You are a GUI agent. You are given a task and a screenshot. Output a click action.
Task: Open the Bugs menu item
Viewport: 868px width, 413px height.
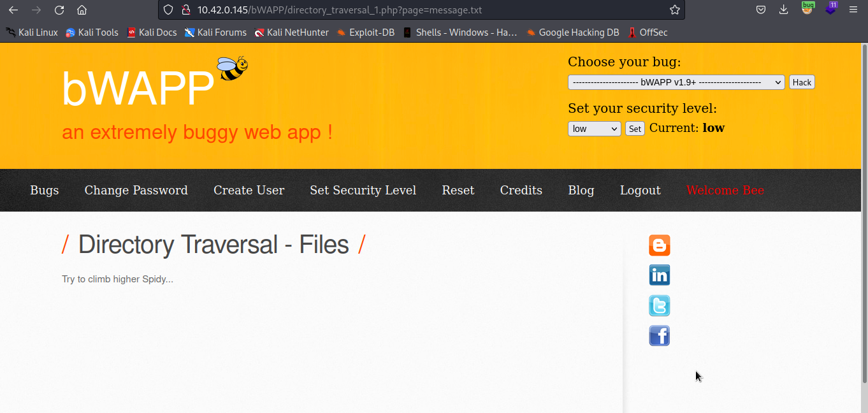tap(45, 190)
